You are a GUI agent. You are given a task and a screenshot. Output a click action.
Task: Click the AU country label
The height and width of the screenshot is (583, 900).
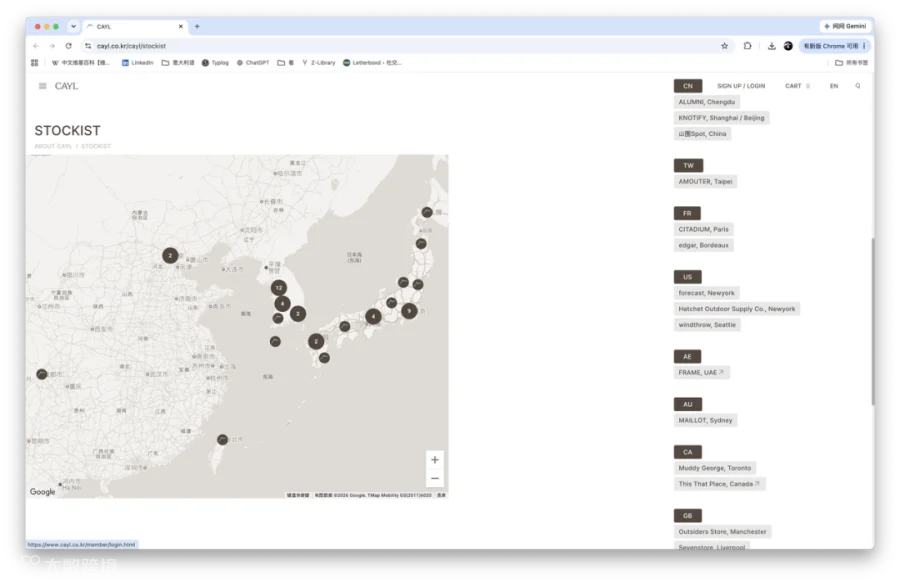[x=688, y=405]
